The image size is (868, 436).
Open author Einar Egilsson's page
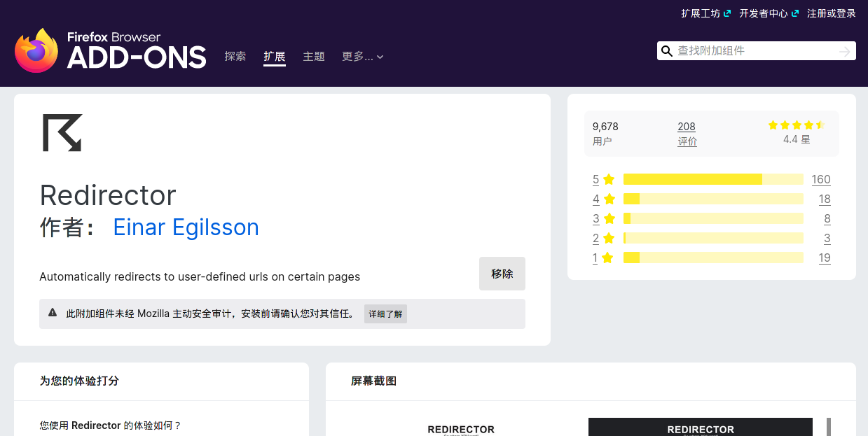click(186, 227)
